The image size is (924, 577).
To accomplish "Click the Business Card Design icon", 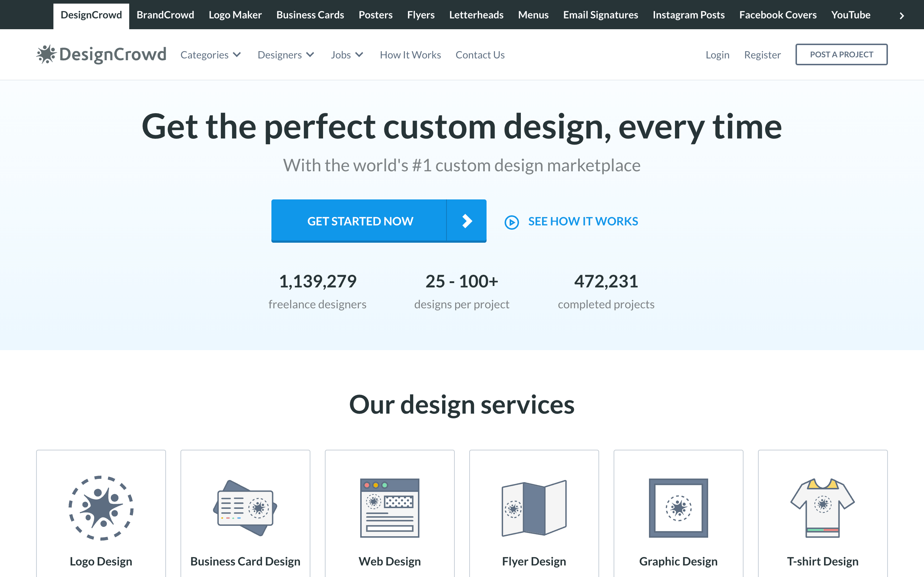I will point(245,507).
